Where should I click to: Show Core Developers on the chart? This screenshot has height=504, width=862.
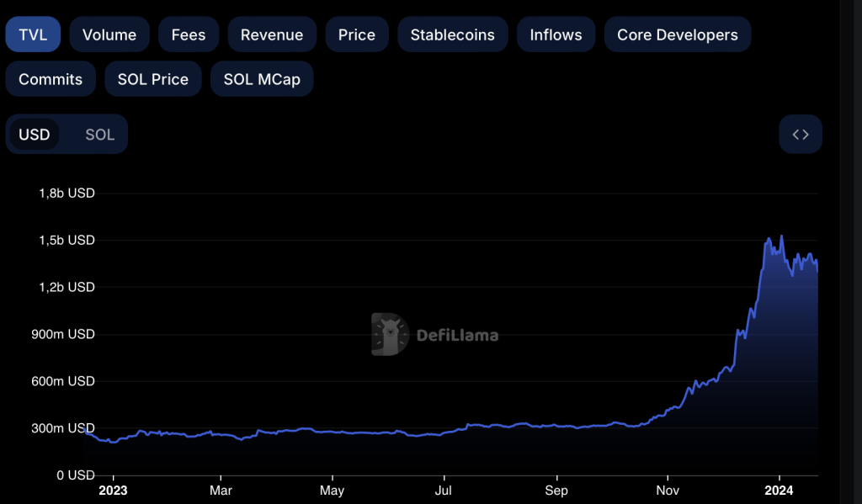[677, 34]
